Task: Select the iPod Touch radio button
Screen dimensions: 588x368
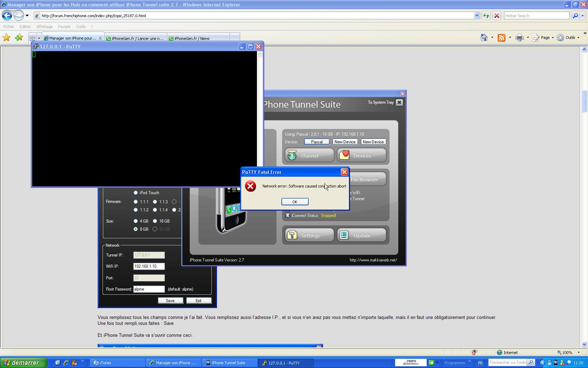Action: tap(135, 193)
